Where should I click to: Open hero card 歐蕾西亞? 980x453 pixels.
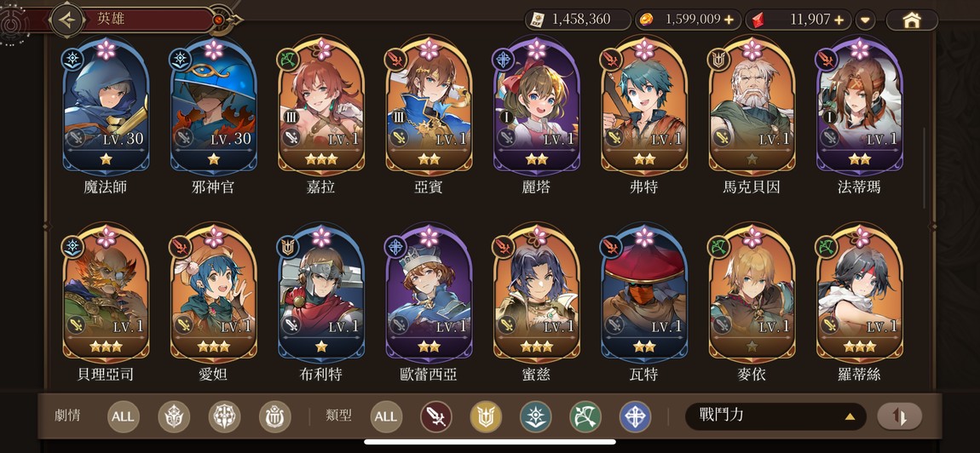(429, 304)
